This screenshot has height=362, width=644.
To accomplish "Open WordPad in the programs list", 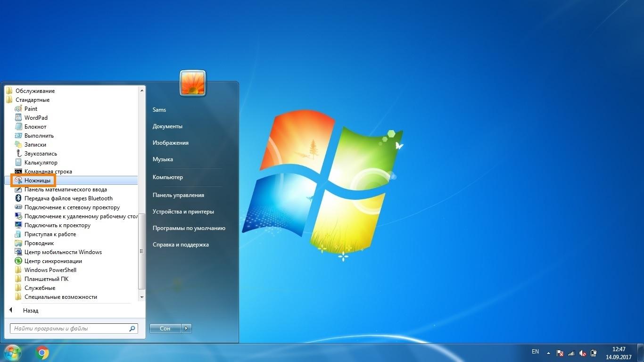I will 36,118.
